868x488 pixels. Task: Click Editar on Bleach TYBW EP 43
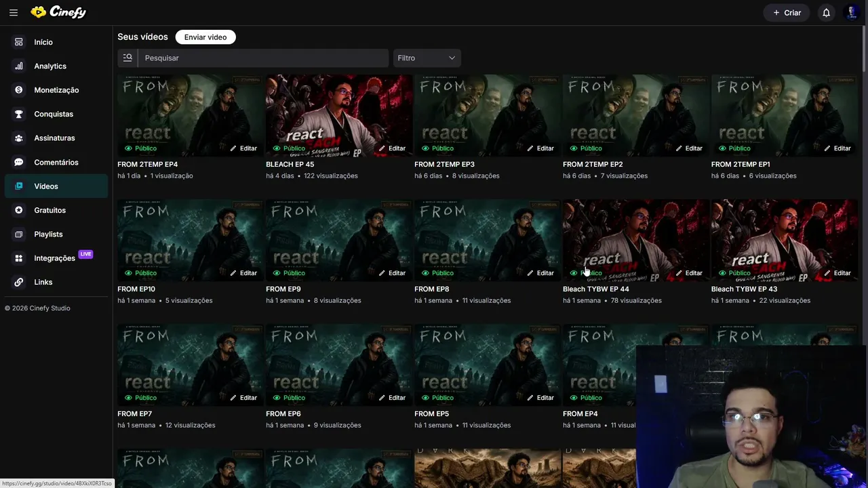pyautogui.click(x=837, y=273)
